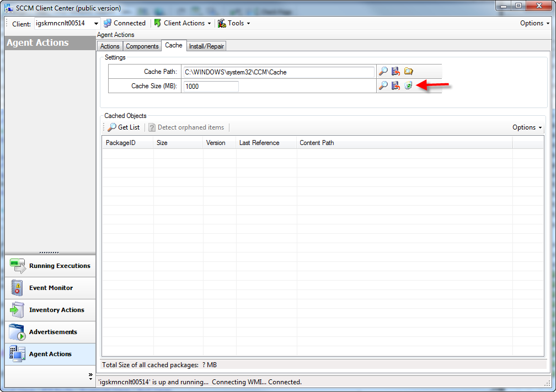Select Agent Actions in sidebar
Screen dimensions: 556x392
point(50,354)
